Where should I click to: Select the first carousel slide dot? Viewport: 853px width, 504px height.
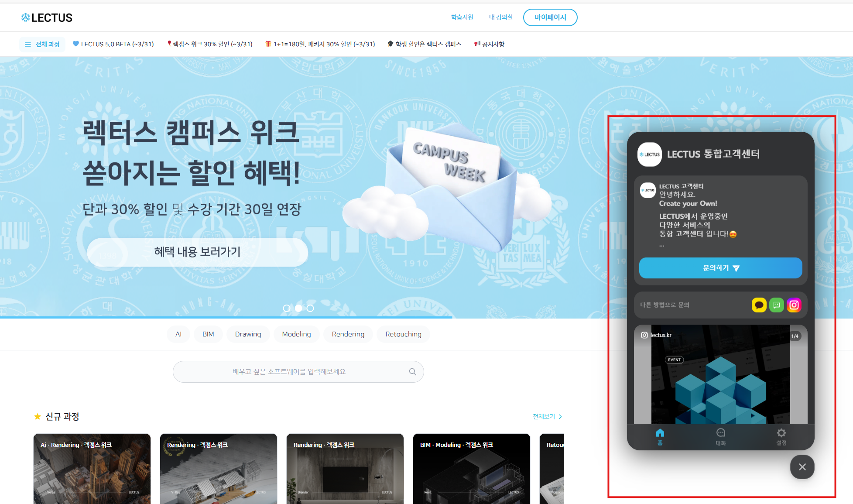(x=287, y=308)
